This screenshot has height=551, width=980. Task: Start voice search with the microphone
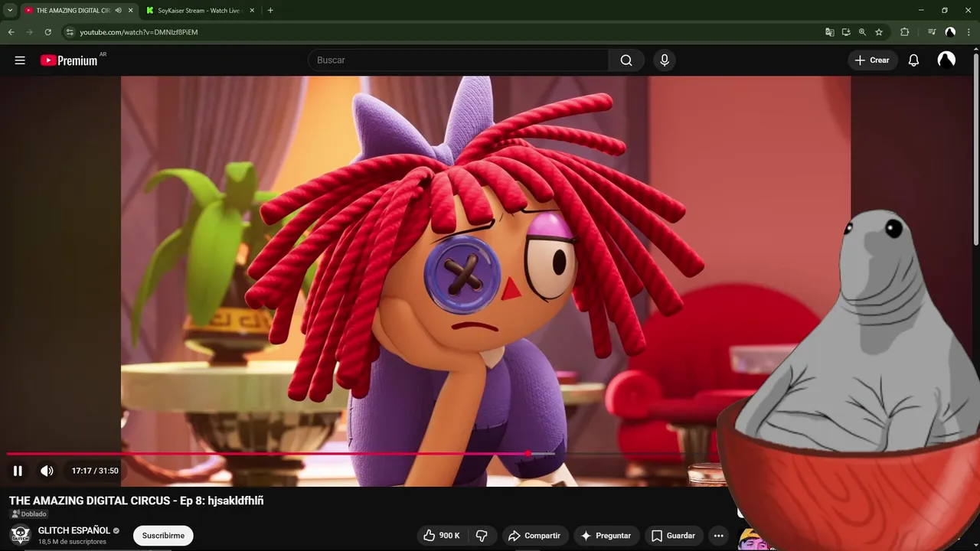tap(665, 60)
